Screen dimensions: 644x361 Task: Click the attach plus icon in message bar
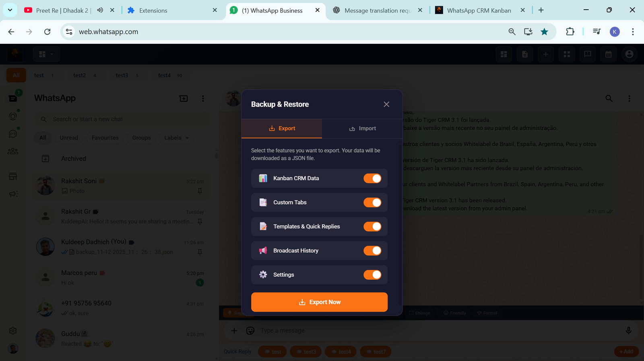pyautogui.click(x=234, y=330)
